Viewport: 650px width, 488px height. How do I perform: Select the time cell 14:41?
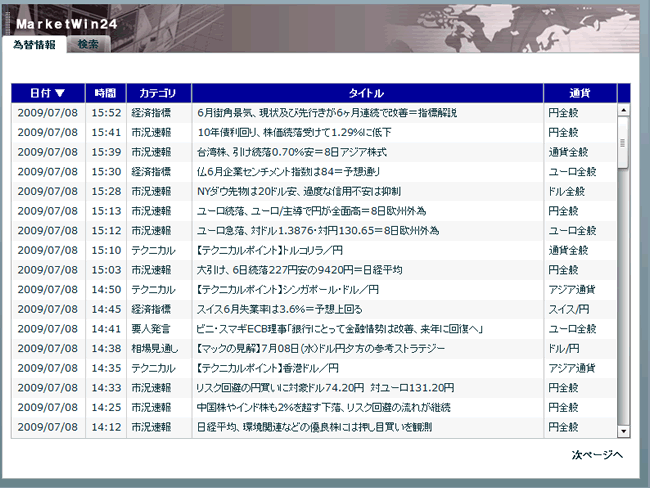pyautogui.click(x=106, y=329)
